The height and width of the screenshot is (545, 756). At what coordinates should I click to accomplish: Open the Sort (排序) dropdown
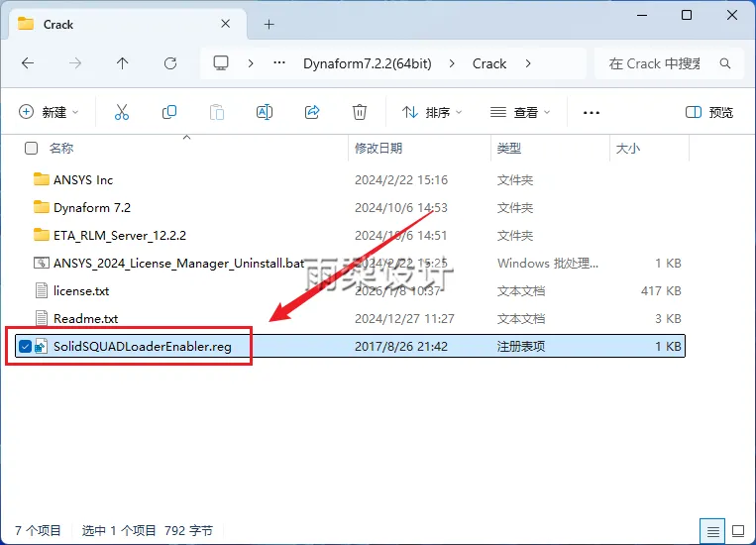pos(432,112)
